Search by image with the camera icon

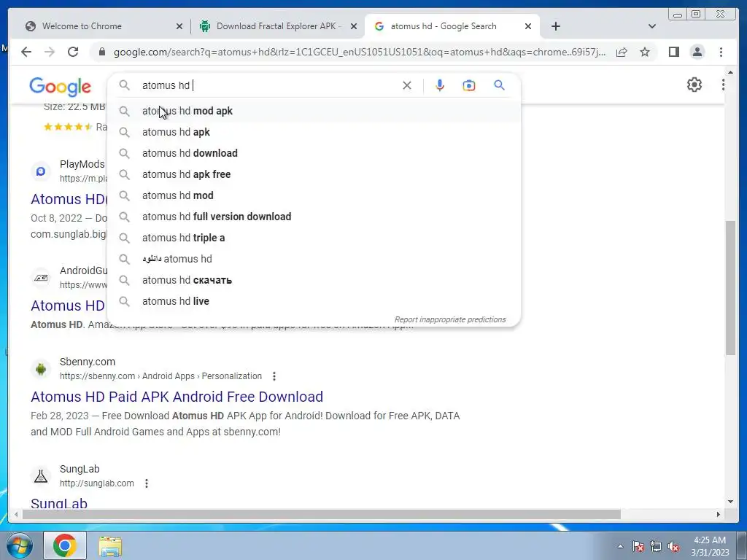[x=469, y=85]
